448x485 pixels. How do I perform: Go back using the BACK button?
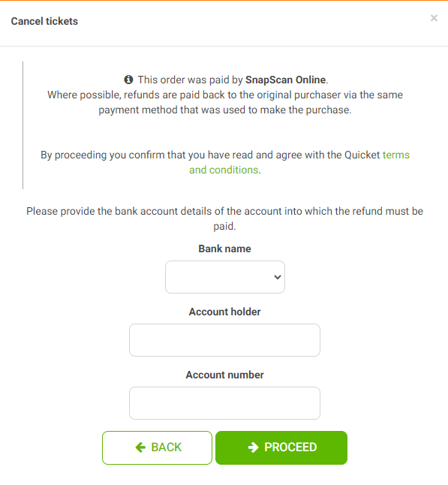pos(157,447)
